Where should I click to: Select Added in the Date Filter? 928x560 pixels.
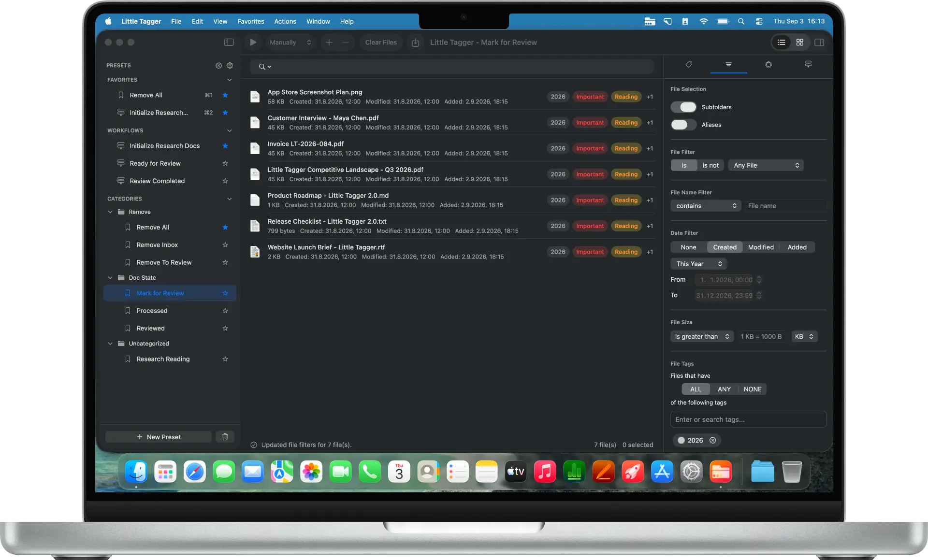[797, 247]
